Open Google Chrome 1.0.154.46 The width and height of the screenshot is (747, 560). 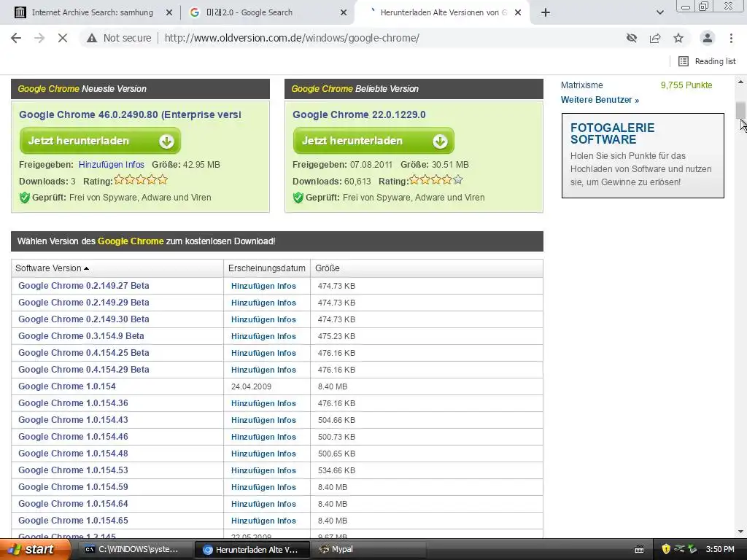click(x=73, y=437)
